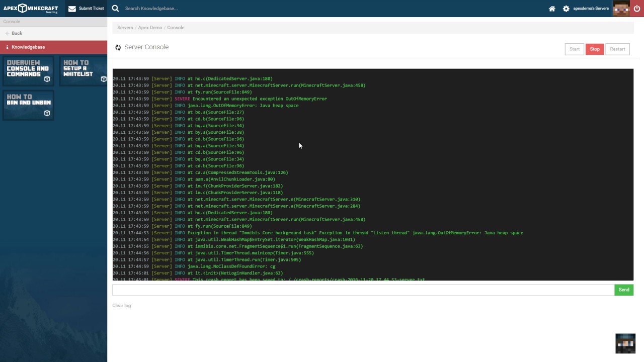Click the red power logout icon
644x362 pixels.
tap(637, 9)
